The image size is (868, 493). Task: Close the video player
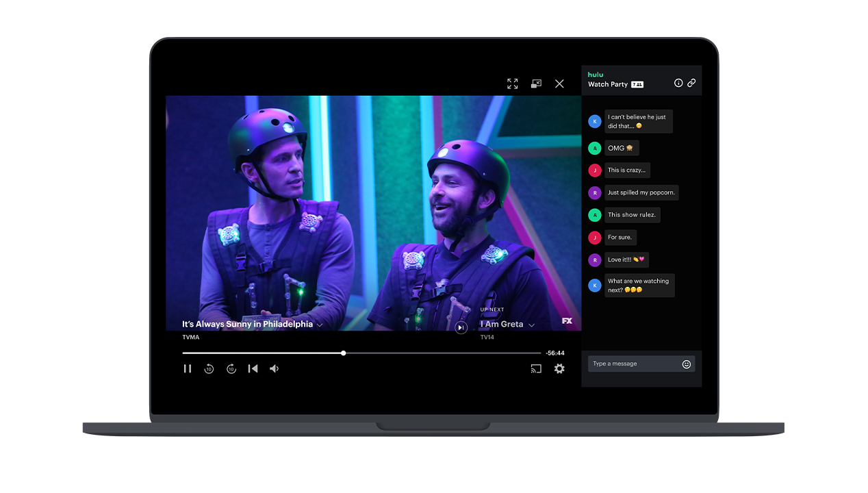pyautogui.click(x=559, y=84)
